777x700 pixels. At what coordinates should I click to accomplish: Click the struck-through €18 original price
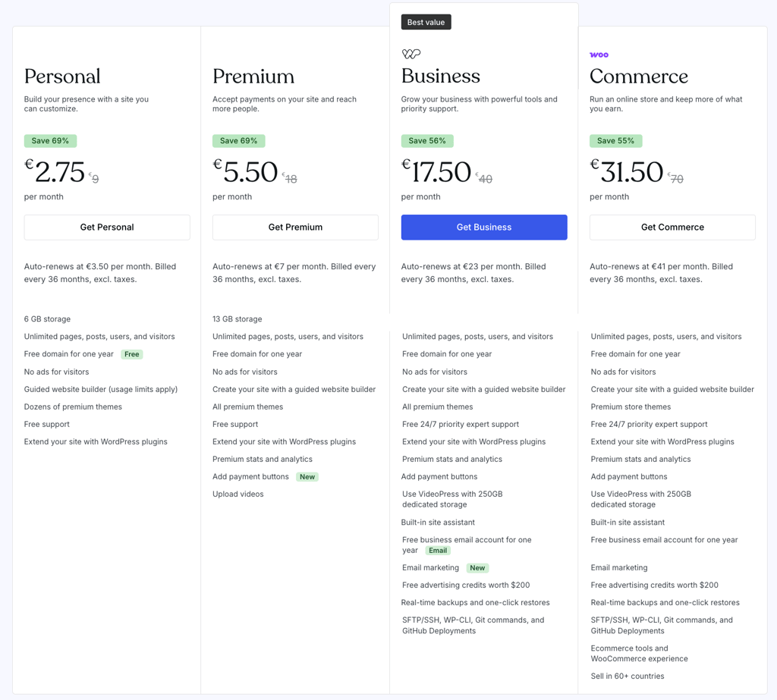[290, 178]
